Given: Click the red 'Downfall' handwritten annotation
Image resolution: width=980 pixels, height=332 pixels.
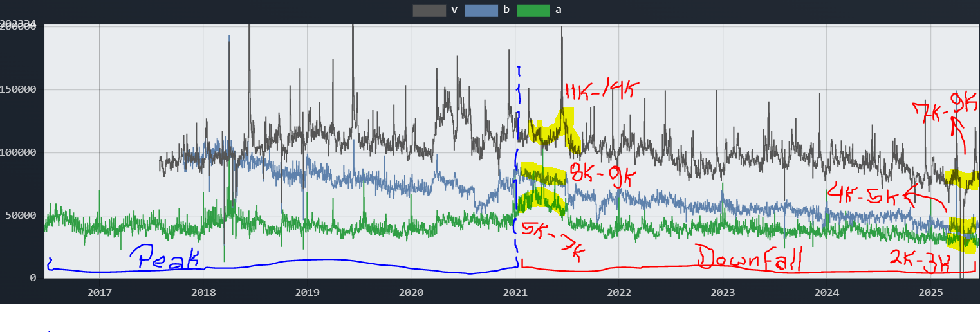Looking at the screenshot, I should (750, 259).
